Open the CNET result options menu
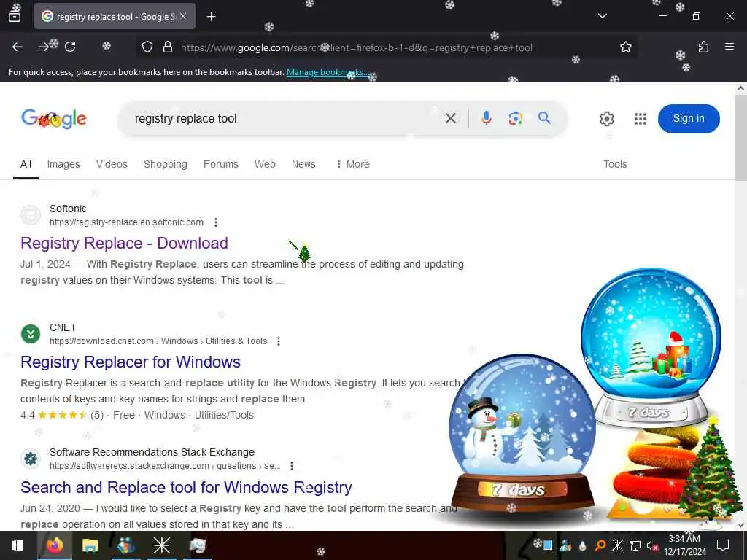Image resolution: width=747 pixels, height=560 pixels. point(279,341)
